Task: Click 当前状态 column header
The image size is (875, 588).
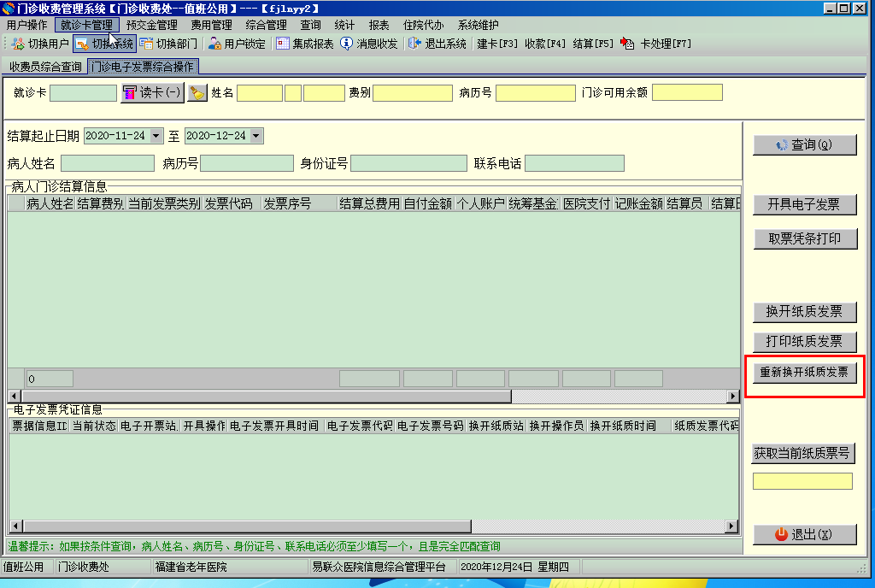Action: click(x=94, y=426)
